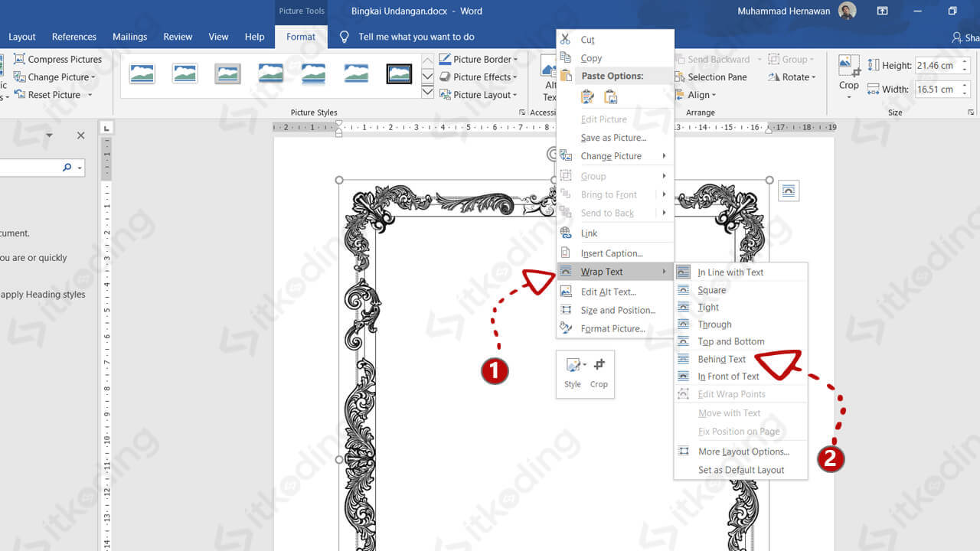Click the Style button in mini toolbar

[573, 373]
